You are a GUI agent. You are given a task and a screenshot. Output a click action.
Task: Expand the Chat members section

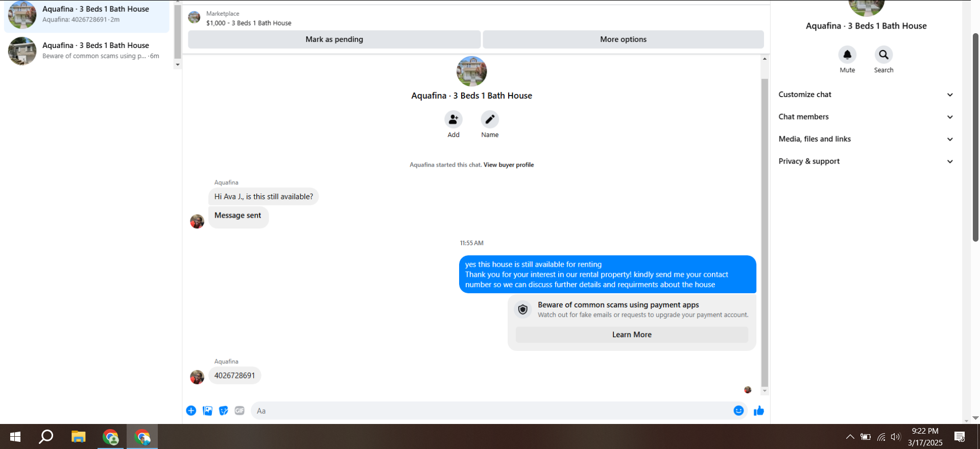coord(866,117)
